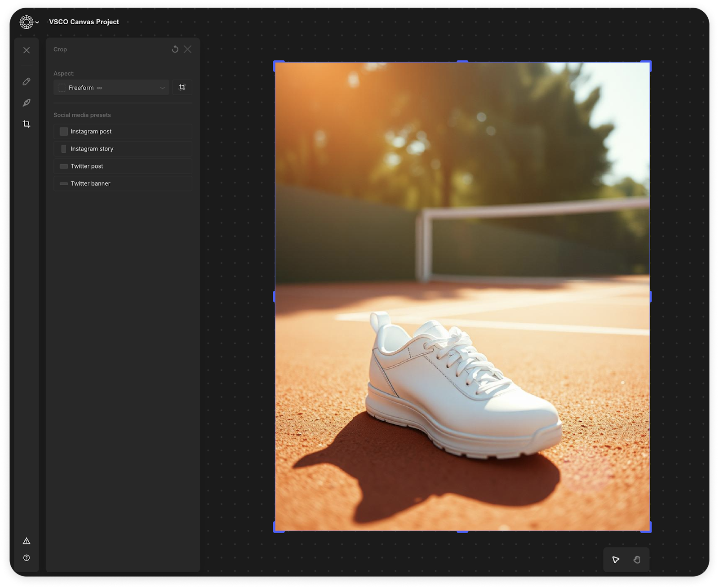Screen dimensions: 719x588
Task: Click the right-middle crop edge handle
Action: tap(650, 296)
